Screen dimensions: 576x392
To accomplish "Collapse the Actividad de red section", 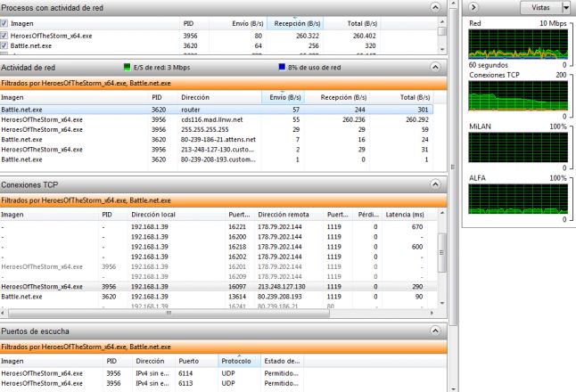I will (x=435, y=67).
